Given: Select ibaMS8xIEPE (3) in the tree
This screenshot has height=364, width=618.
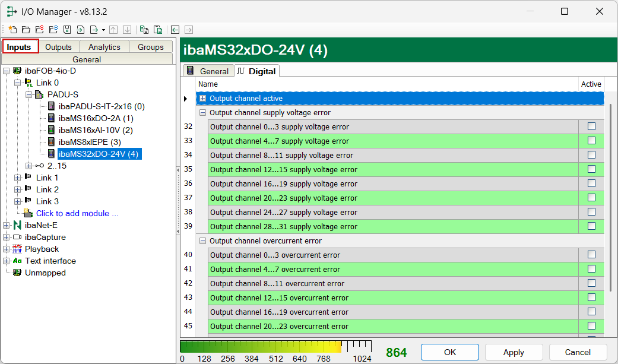Looking at the screenshot, I should point(90,142).
